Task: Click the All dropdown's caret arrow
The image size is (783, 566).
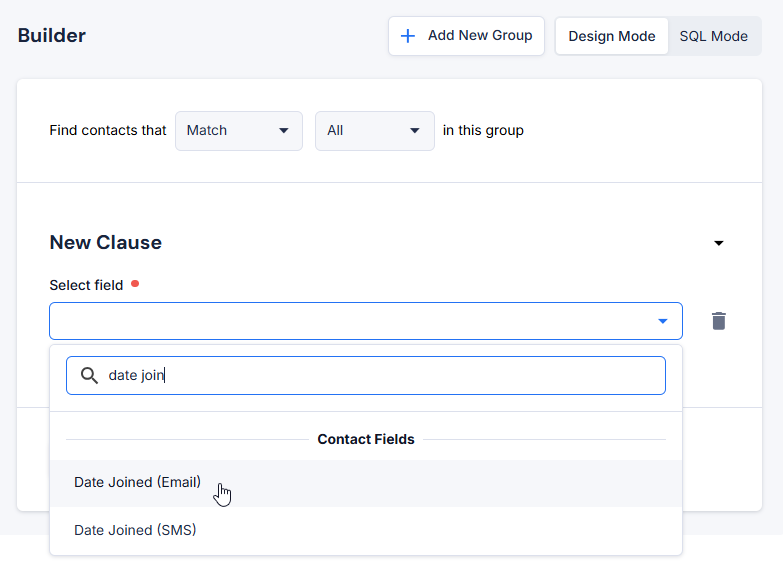Action: point(415,131)
